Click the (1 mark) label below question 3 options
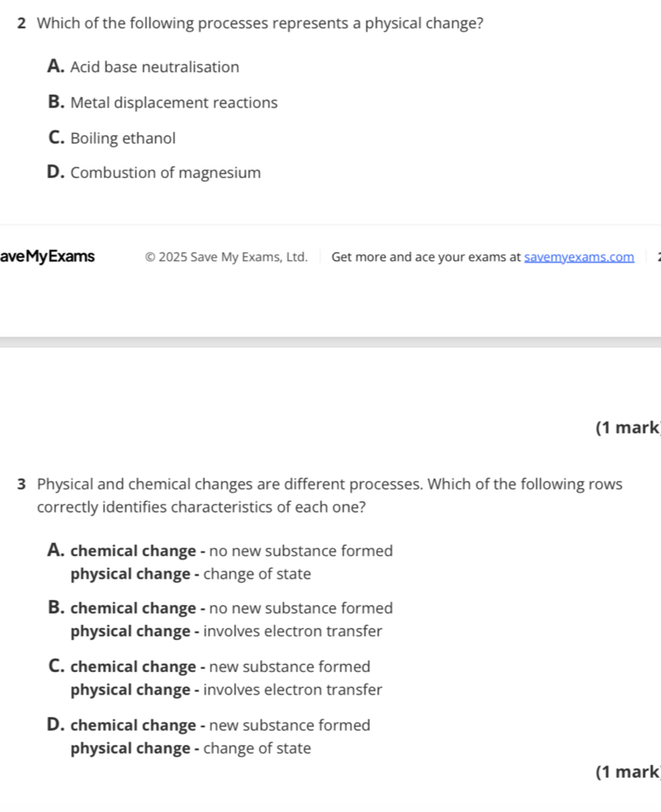 coord(628,772)
